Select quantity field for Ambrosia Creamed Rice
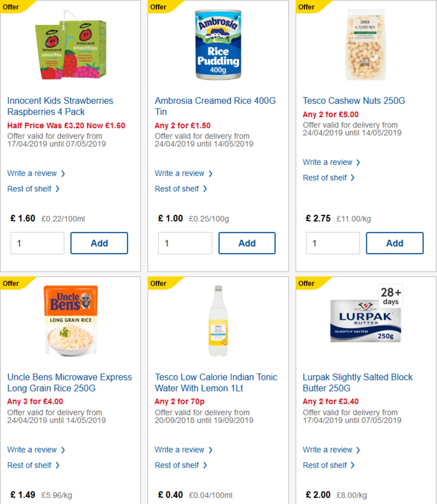This screenshot has width=437, height=504. tap(185, 243)
